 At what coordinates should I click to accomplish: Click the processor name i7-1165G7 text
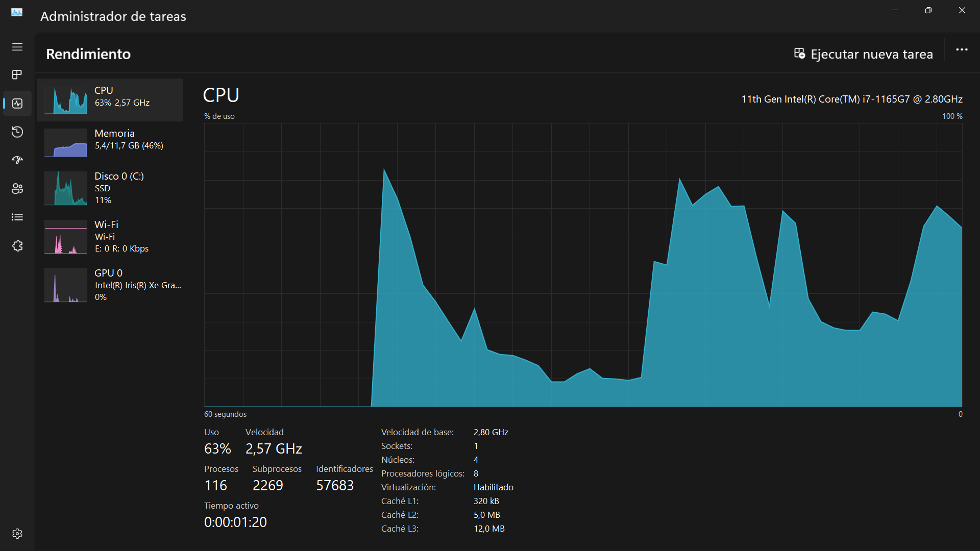point(852,99)
